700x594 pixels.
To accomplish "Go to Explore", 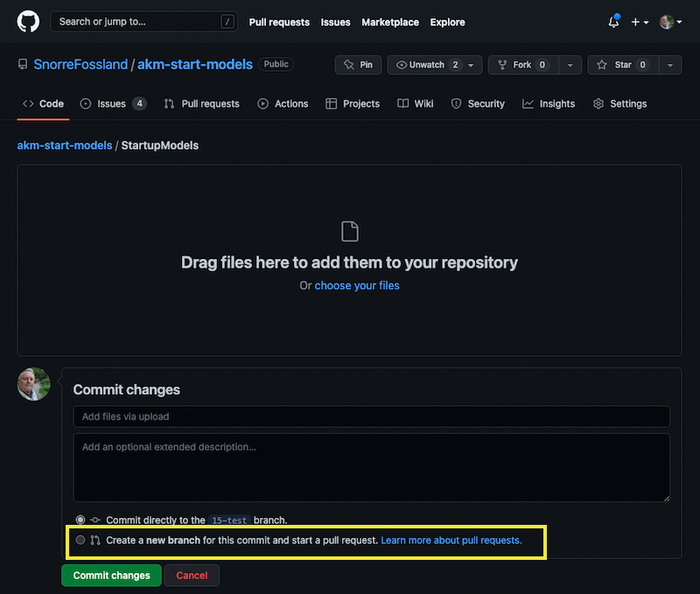I will pos(447,22).
